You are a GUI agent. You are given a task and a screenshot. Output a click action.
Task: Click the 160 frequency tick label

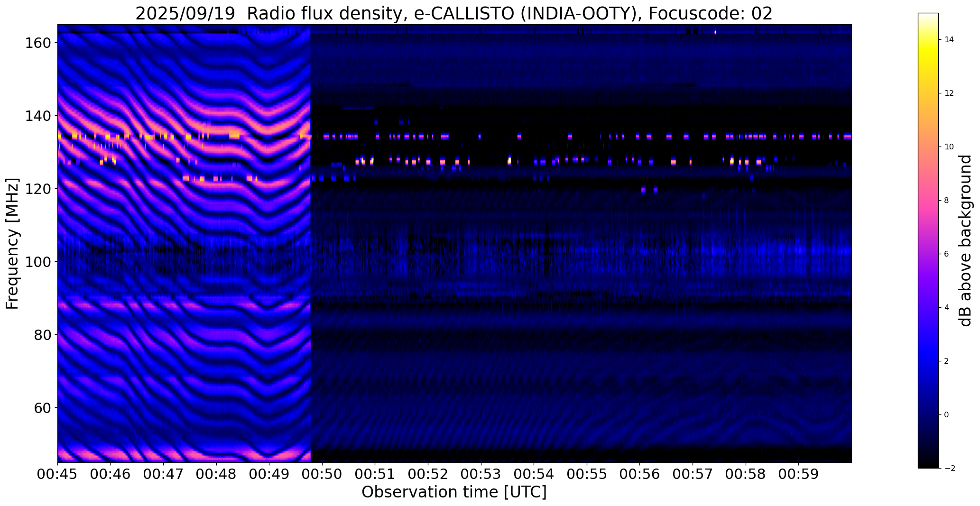point(37,43)
